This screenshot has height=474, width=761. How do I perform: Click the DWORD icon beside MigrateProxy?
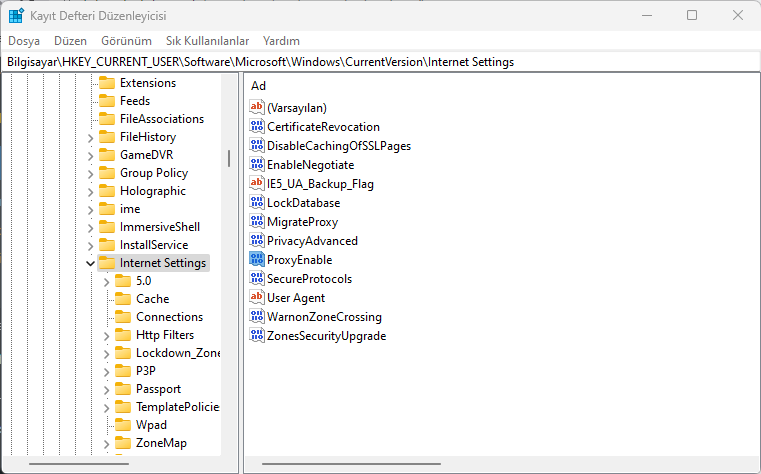[257, 222]
